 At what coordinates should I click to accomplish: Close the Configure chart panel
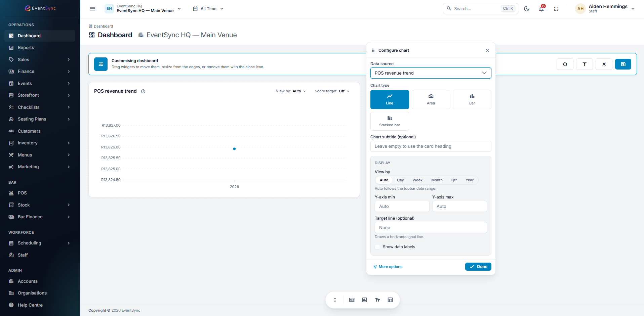tap(487, 50)
